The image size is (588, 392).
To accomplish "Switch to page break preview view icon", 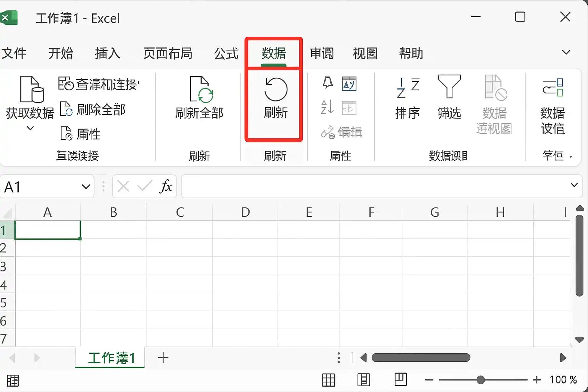I will coord(400,379).
